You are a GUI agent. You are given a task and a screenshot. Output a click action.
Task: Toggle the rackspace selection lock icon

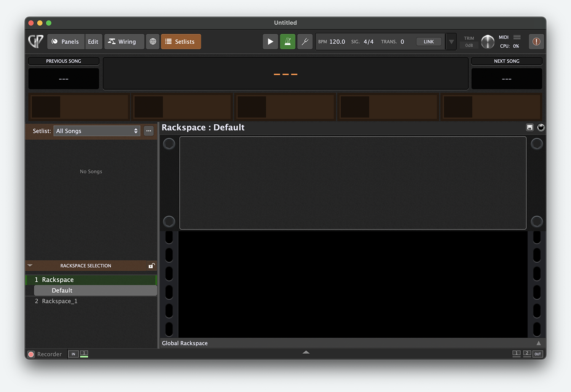[x=152, y=266]
